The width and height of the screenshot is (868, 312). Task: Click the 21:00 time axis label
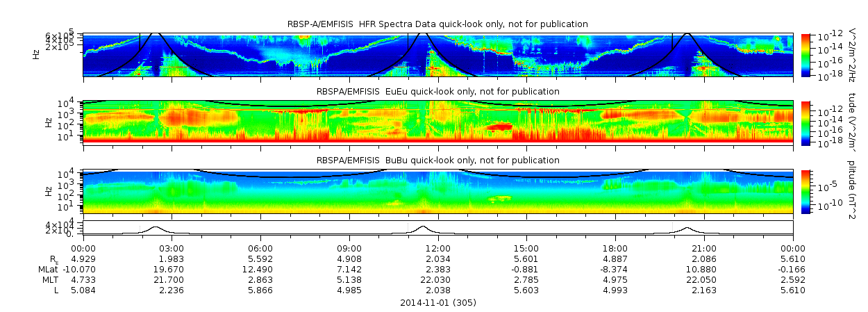pos(704,249)
